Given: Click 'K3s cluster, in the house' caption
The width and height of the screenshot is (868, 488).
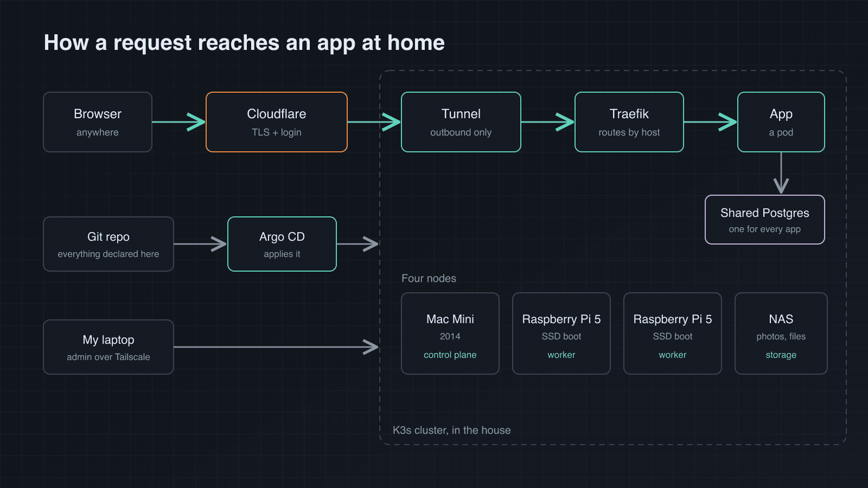Looking at the screenshot, I should [x=452, y=430].
